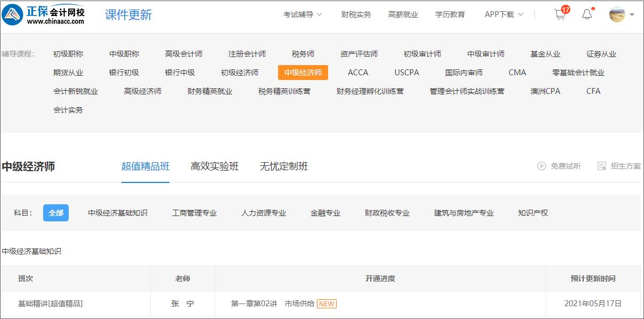The height and width of the screenshot is (319, 644).
Task: Switch to the 高效实验班 tab
Action: tap(215, 166)
